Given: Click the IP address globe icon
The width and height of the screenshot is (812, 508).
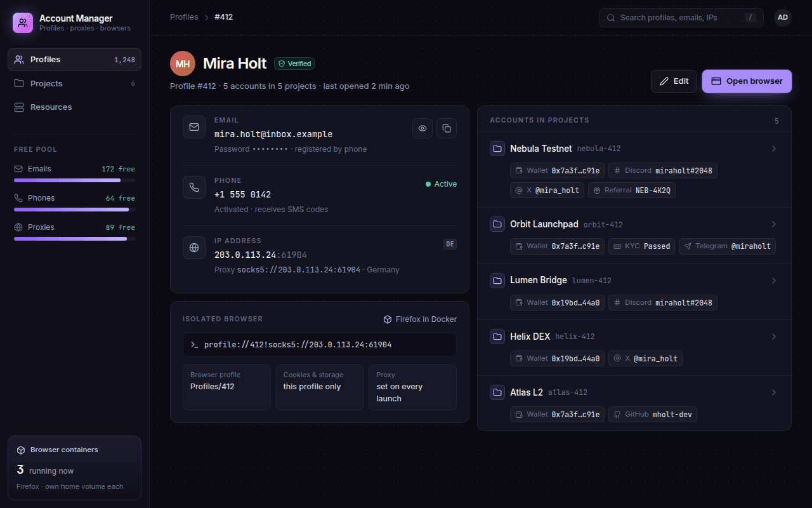Looking at the screenshot, I should coord(194,248).
